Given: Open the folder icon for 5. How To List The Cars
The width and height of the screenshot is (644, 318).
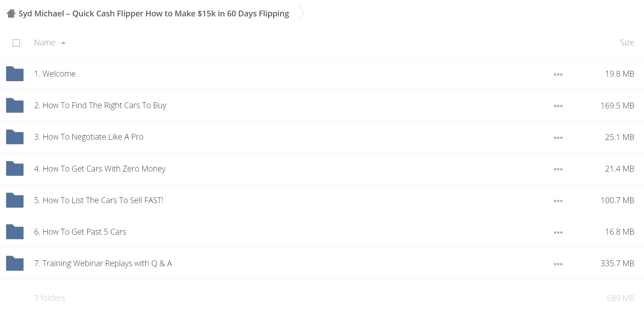Looking at the screenshot, I should click(15, 200).
